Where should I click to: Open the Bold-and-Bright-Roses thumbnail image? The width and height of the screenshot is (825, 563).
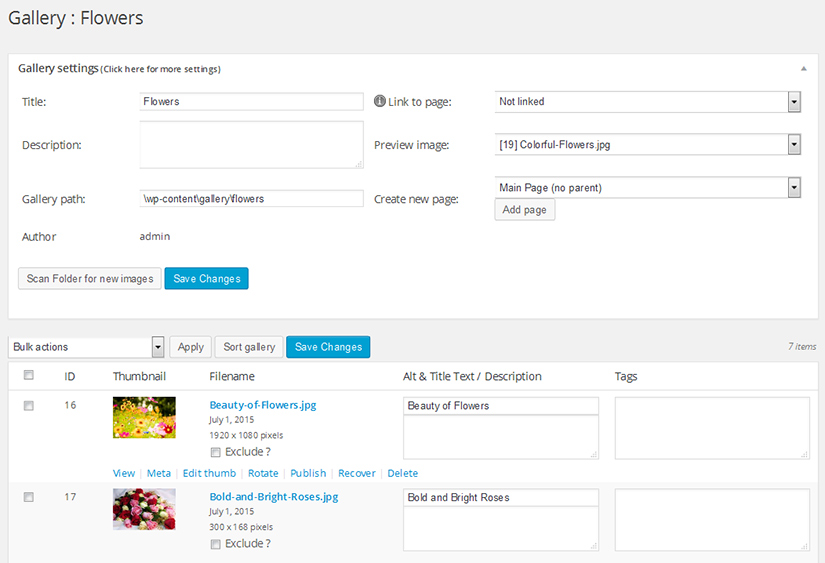pyautogui.click(x=144, y=509)
